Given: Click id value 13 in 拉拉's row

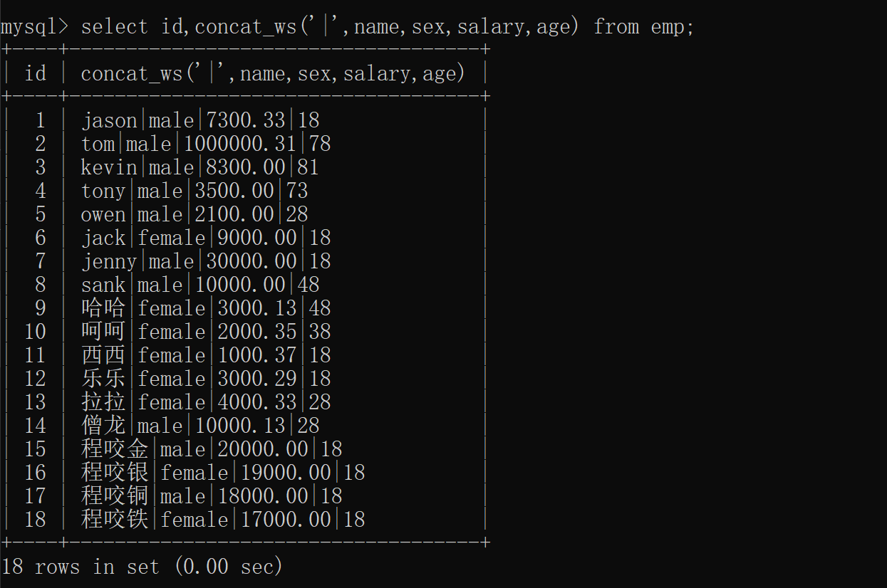Looking at the screenshot, I should pyautogui.click(x=35, y=402).
